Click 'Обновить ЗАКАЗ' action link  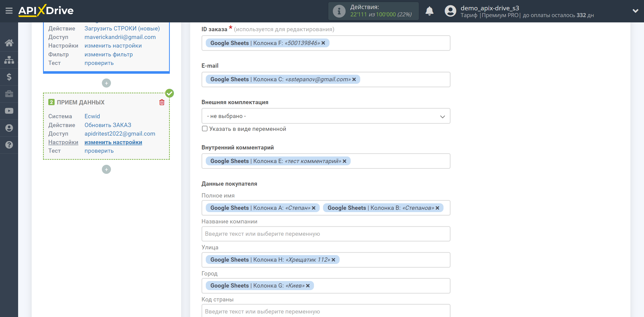[x=108, y=125]
